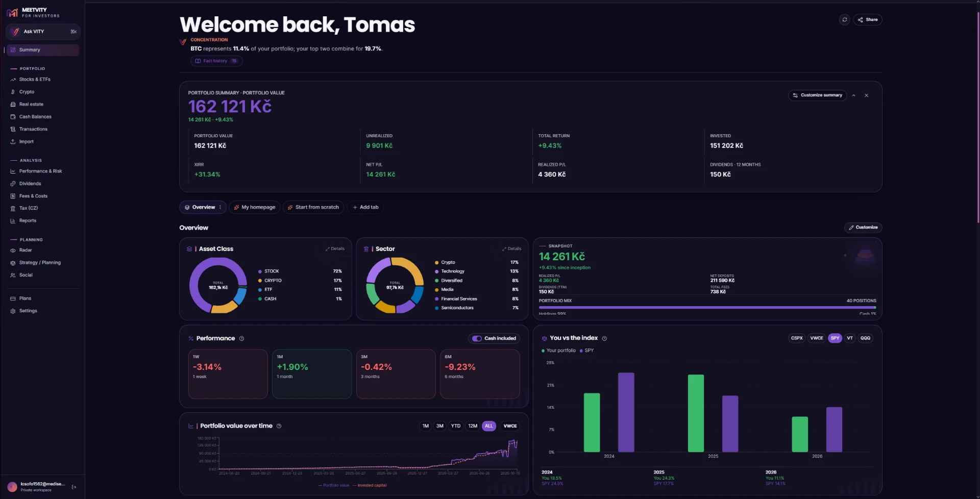
Task: Select QQQ index comparison
Action: pyautogui.click(x=865, y=338)
